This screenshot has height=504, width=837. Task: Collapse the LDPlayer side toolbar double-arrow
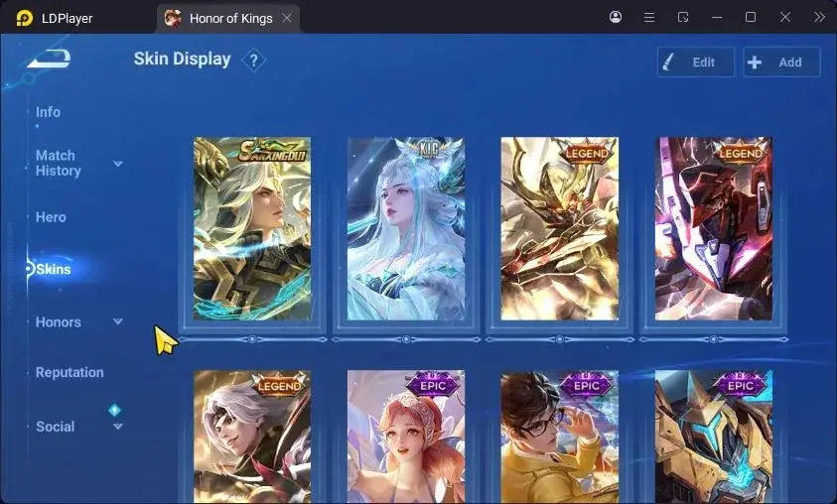click(819, 17)
